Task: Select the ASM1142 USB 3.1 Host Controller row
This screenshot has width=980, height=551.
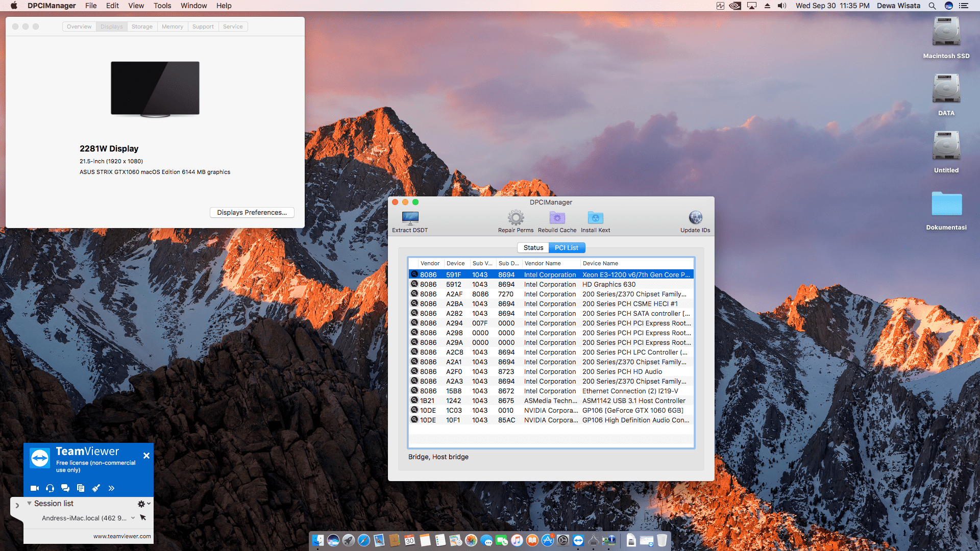Action: (x=551, y=400)
